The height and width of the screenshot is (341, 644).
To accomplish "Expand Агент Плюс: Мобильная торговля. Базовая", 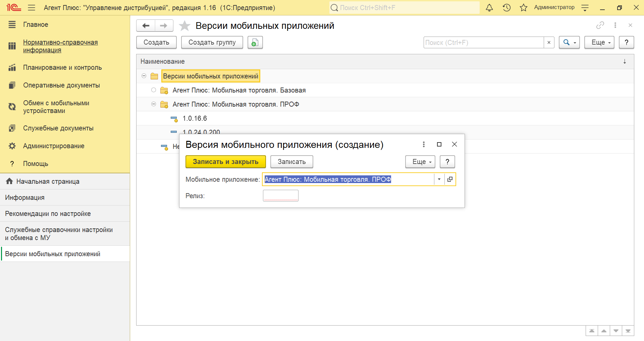I will [154, 90].
